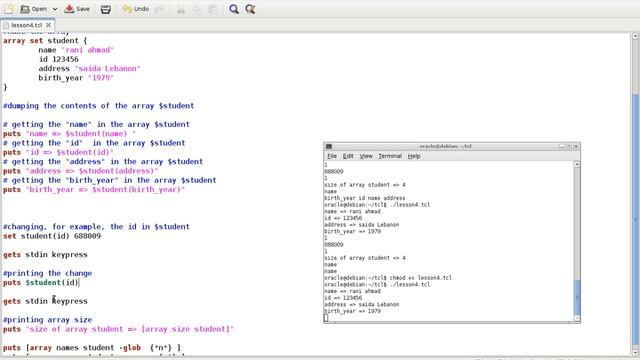This screenshot has height=360, width=640.
Task: Click the Copy icon
Action: pyautogui.click(x=197, y=9)
